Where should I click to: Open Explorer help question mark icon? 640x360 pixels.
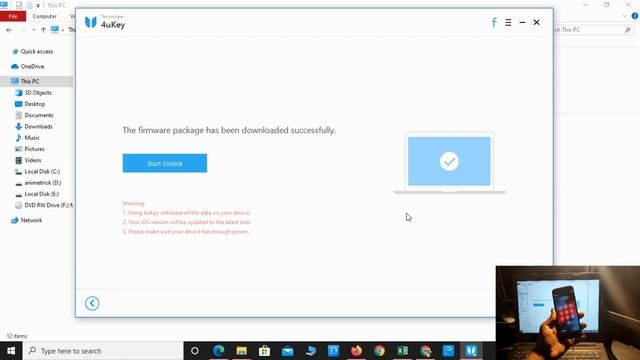pyautogui.click(x=635, y=16)
